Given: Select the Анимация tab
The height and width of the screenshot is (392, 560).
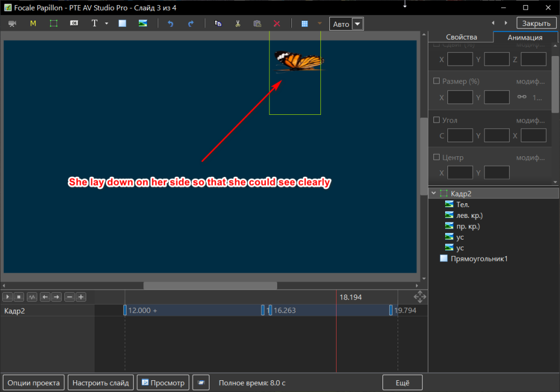Looking at the screenshot, I should tap(525, 38).
